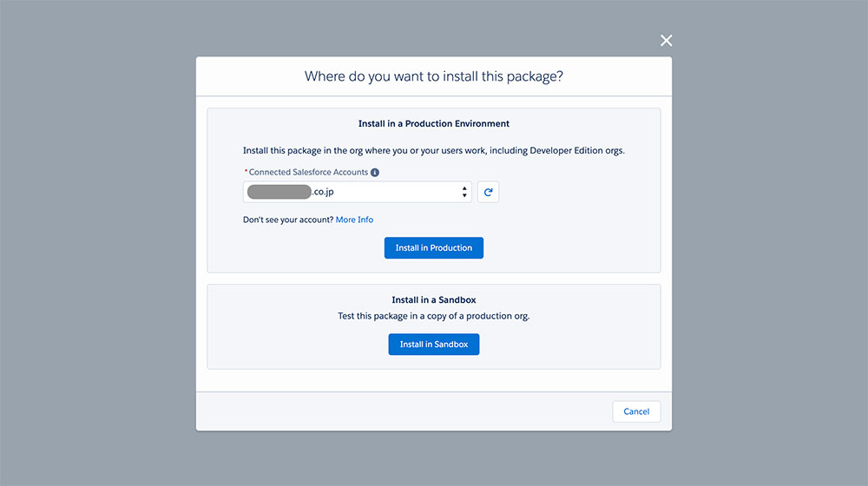This screenshot has height=486, width=868.
Task: Refresh the connected accounts list
Action: pyautogui.click(x=488, y=192)
